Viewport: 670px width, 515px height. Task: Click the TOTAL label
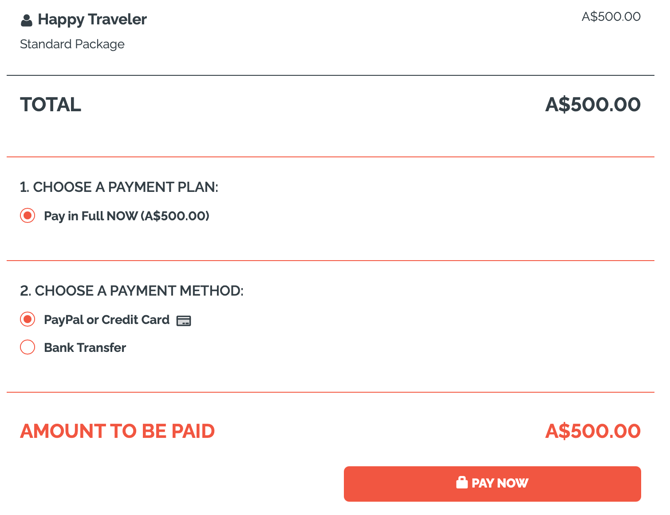(x=51, y=105)
